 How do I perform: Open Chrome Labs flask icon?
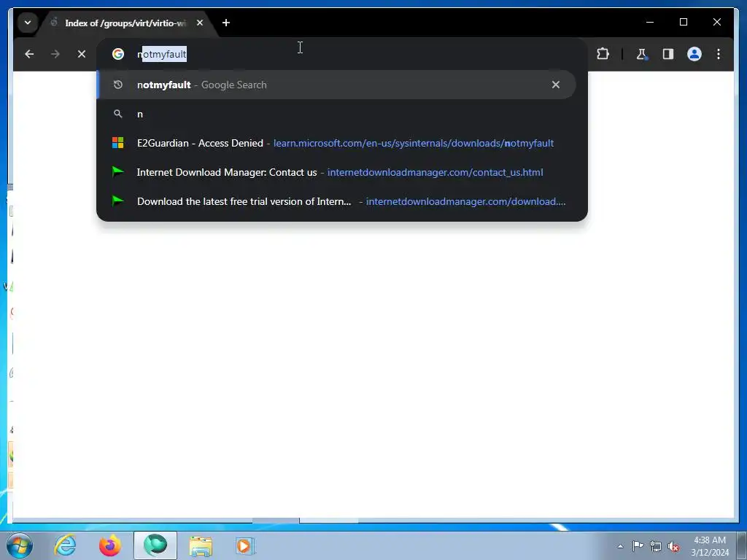click(642, 54)
